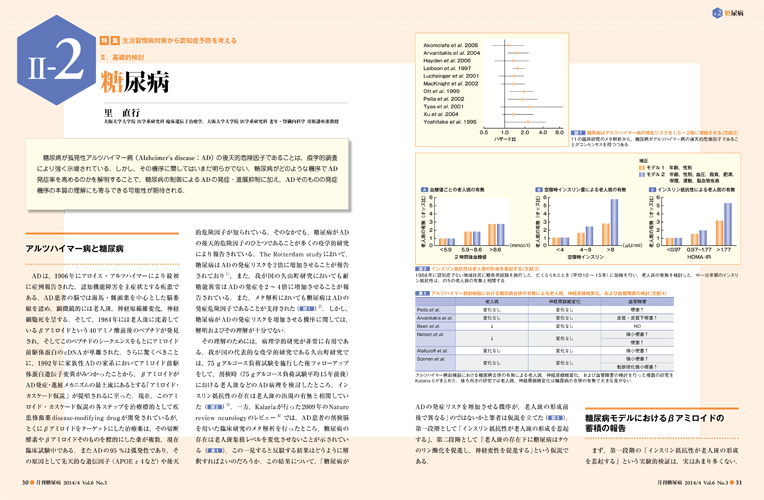
Task: Click the blue B badge of second bar chart
Action: point(539,190)
